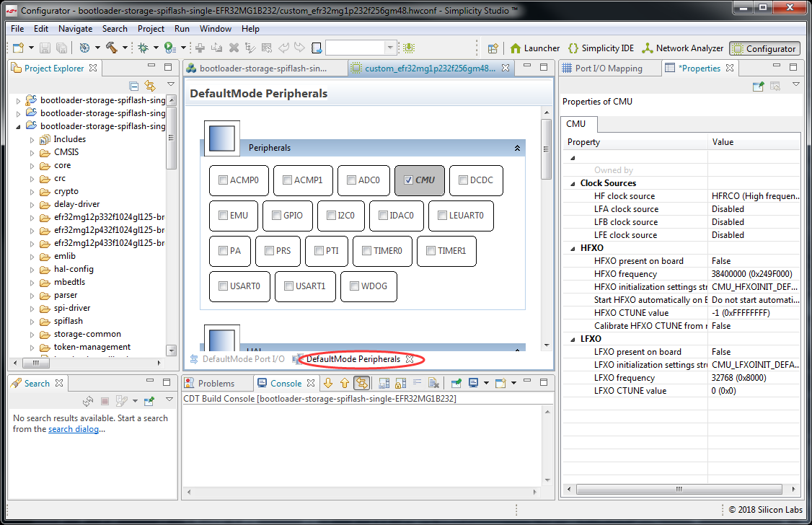Image resolution: width=812 pixels, height=525 pixels.
Task: Click the Debug bug icon
Action: pos(143,48)
